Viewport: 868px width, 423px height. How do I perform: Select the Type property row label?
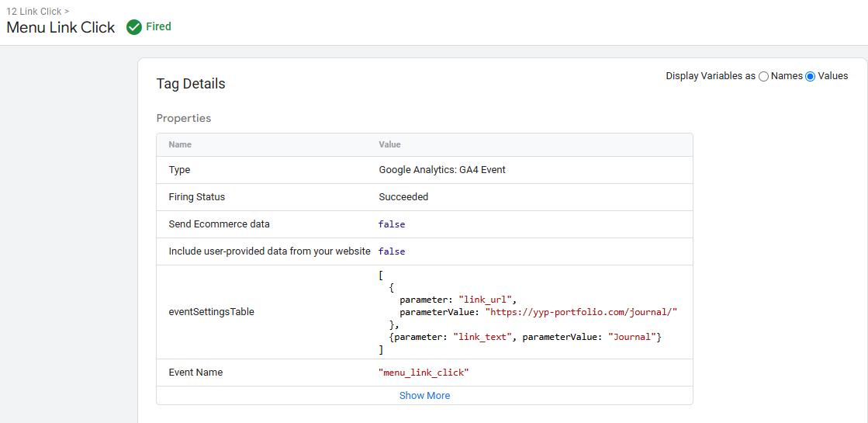(179, 170)
